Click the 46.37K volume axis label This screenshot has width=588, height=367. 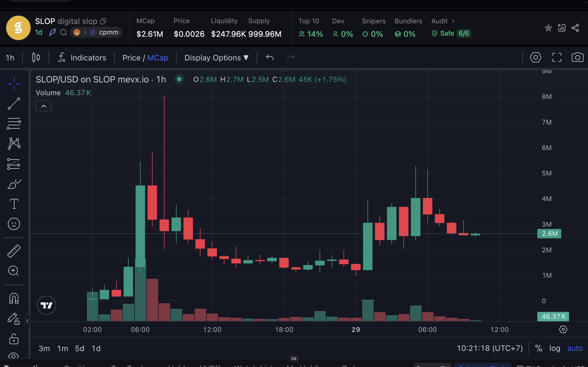coord(553,317)
